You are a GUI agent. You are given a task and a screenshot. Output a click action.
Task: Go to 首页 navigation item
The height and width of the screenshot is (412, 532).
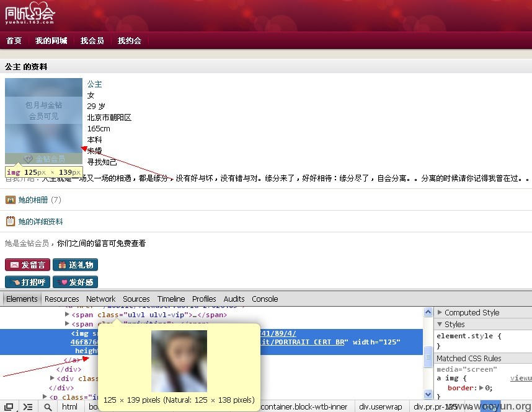[14, 41]
